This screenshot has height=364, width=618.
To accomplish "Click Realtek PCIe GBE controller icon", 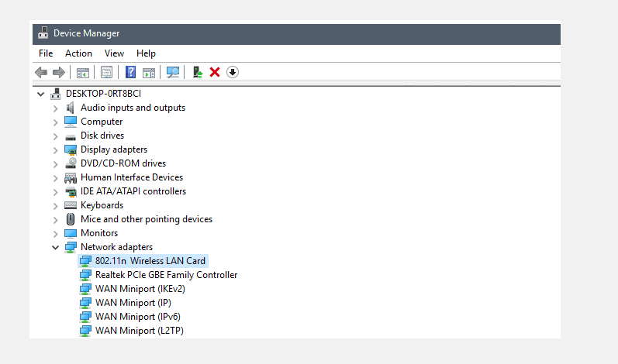I will pyautogui.click(x=85, y=275).
